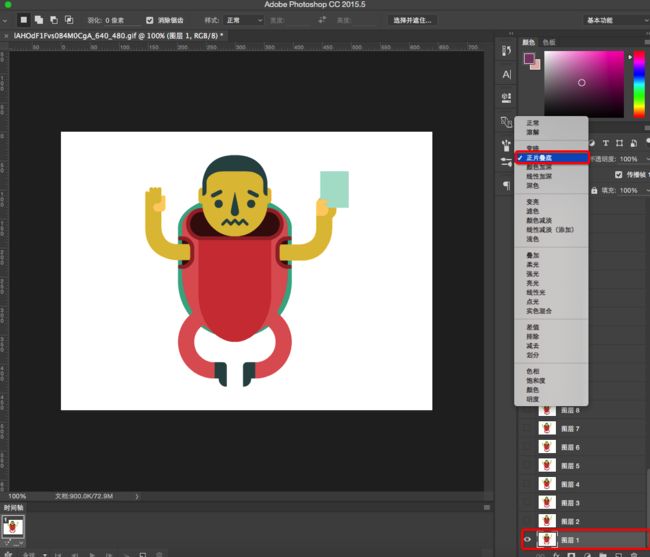Open the 基本功能 workspace dropdown
The height and width of the screenshot is (557, 650).
pyautogui.click(x=616, y=20)
